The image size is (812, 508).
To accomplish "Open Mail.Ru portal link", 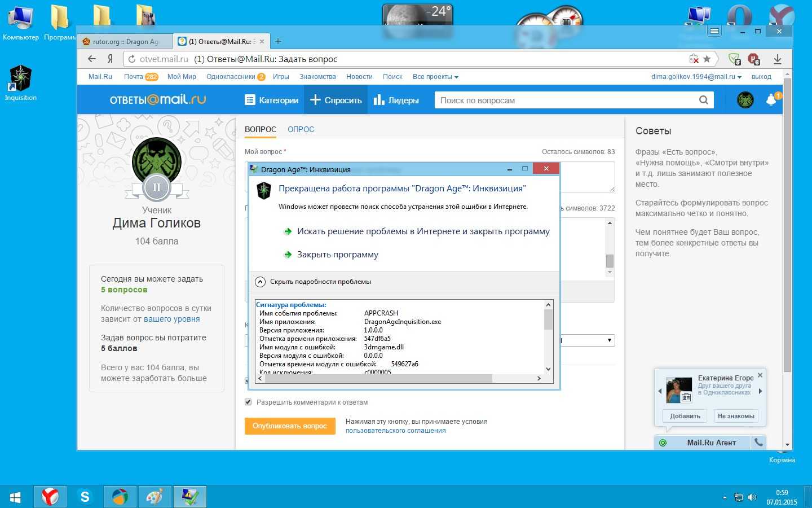I will pos(100,77).
